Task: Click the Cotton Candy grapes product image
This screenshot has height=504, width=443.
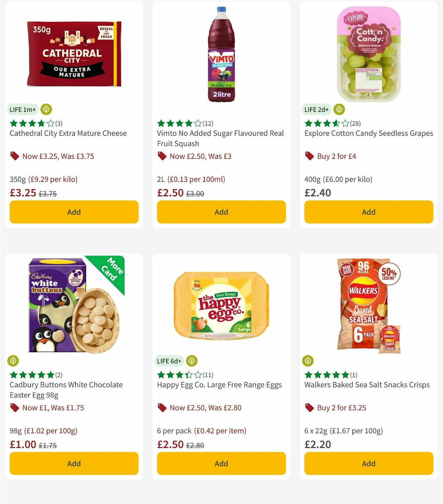Action: click(368, 53)
